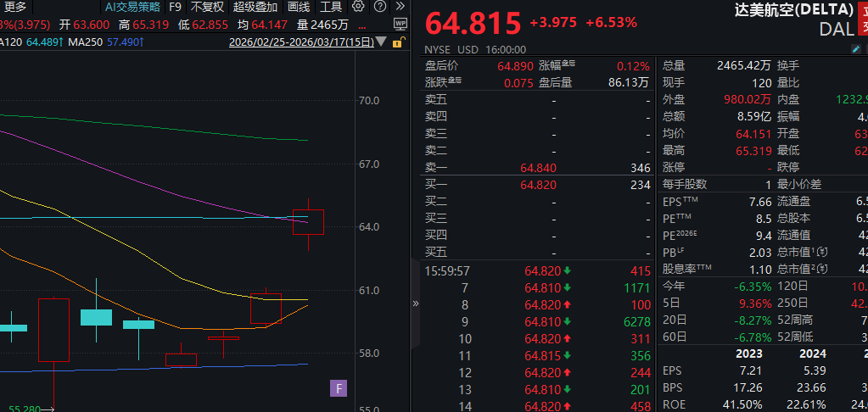Click the help question mark icon
The width and height of the screenshot is (868, 412).
click(x=378, y=7)
